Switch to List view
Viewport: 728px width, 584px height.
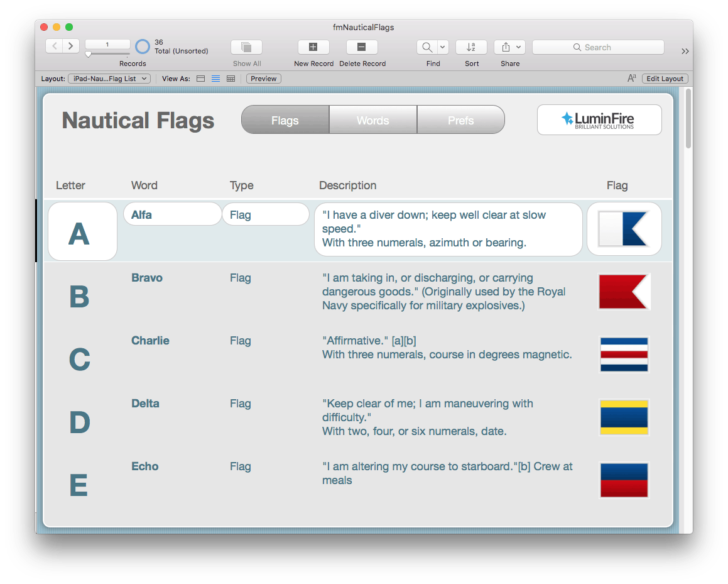tap(216, 79)
